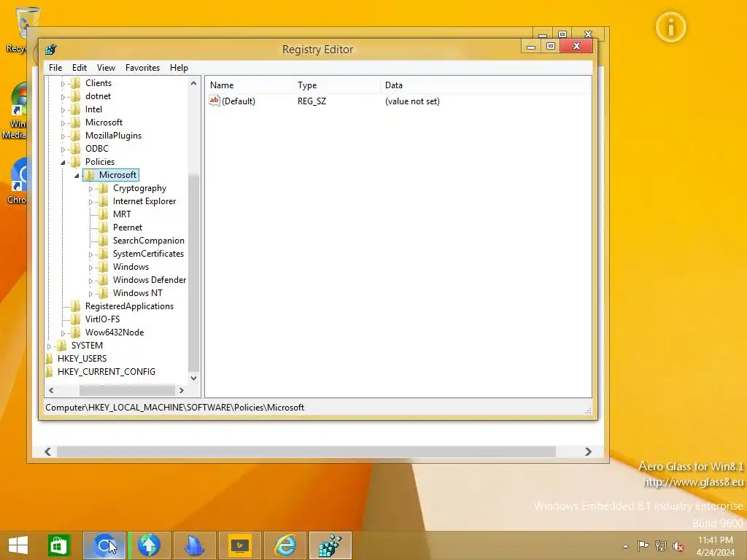This screenshot has width=747, height=560.
Task: Click the Action Center flag tray icon
Action: [x=643, y=546]
